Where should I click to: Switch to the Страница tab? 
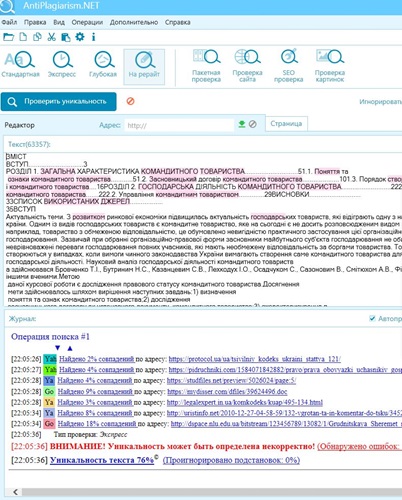[x=286, y=124]
